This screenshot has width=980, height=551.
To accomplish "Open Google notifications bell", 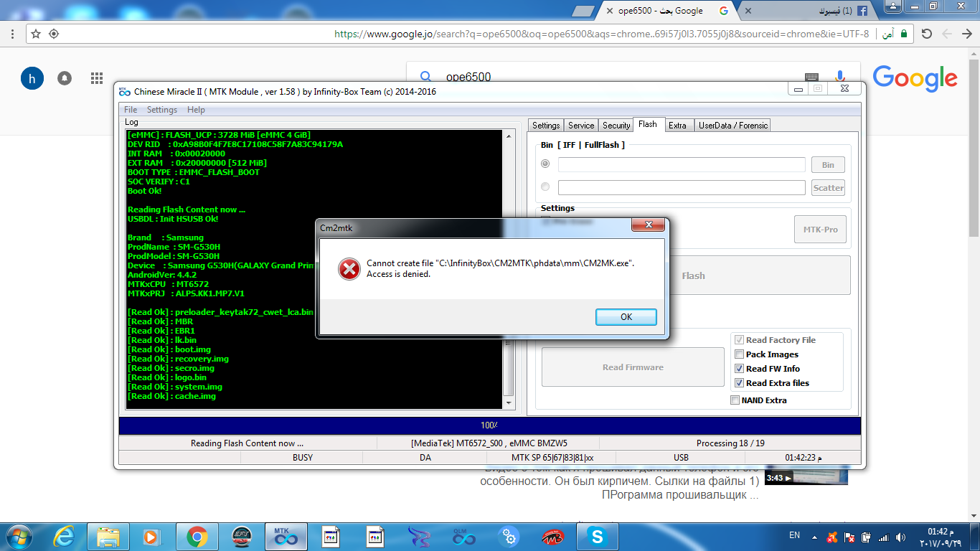I will coord(65,78).
